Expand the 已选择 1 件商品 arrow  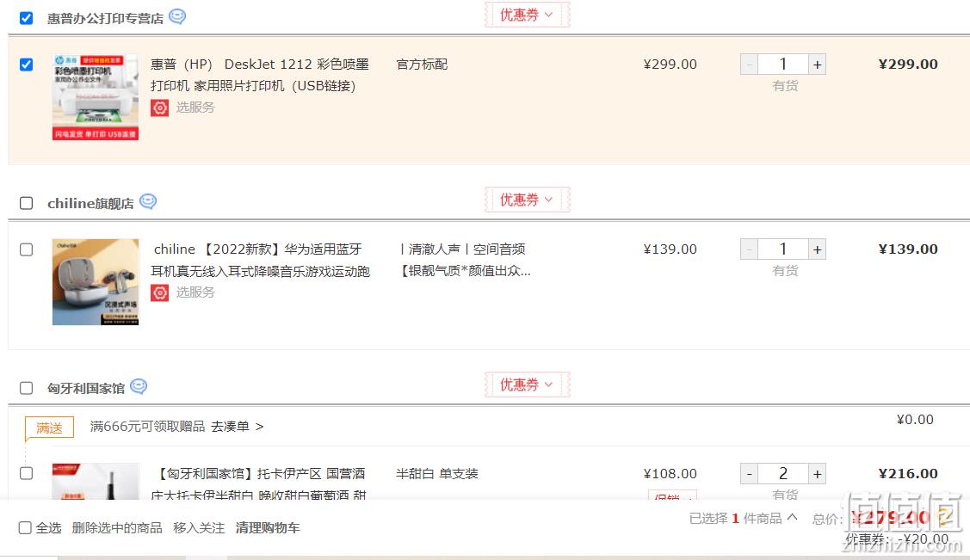pos(793,517)
